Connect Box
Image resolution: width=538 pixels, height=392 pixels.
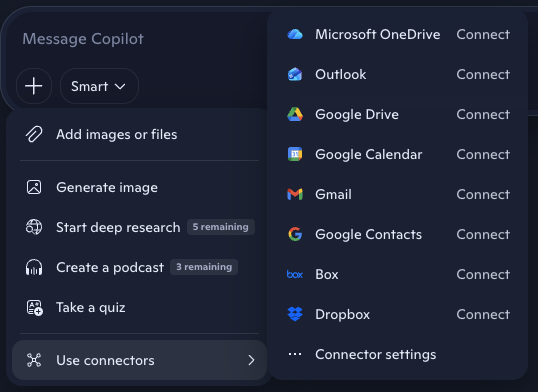point(483,274)
